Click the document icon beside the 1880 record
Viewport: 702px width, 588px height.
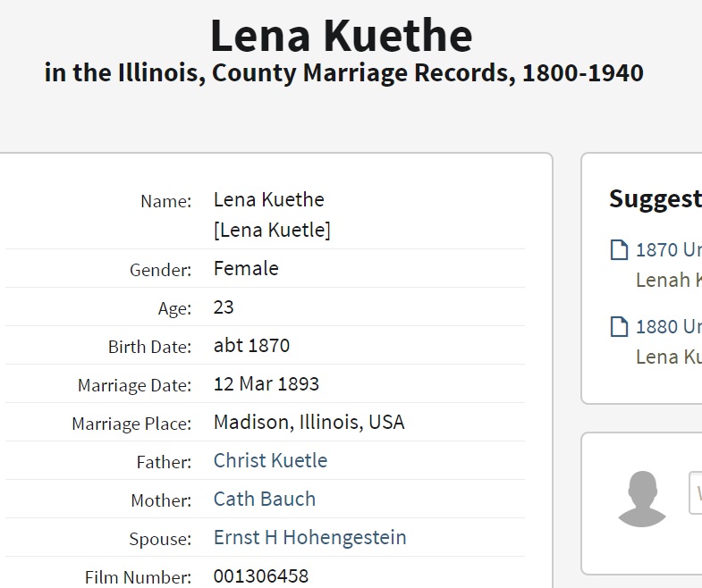pos(619,327)
